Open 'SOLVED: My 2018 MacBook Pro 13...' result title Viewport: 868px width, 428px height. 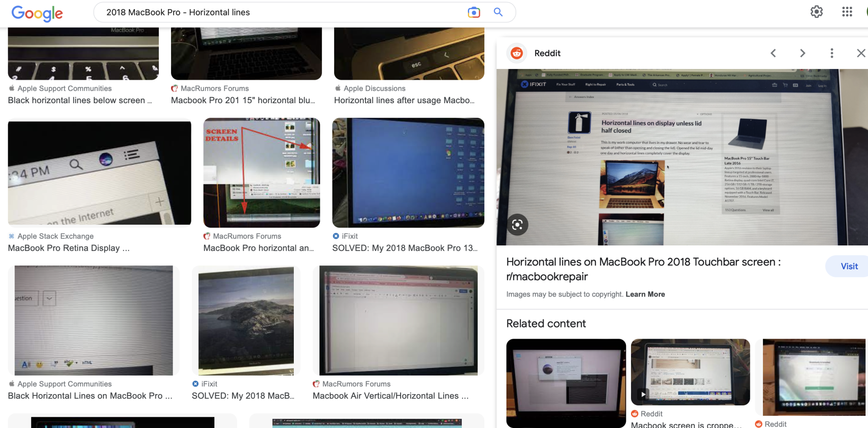click(405, 248)
